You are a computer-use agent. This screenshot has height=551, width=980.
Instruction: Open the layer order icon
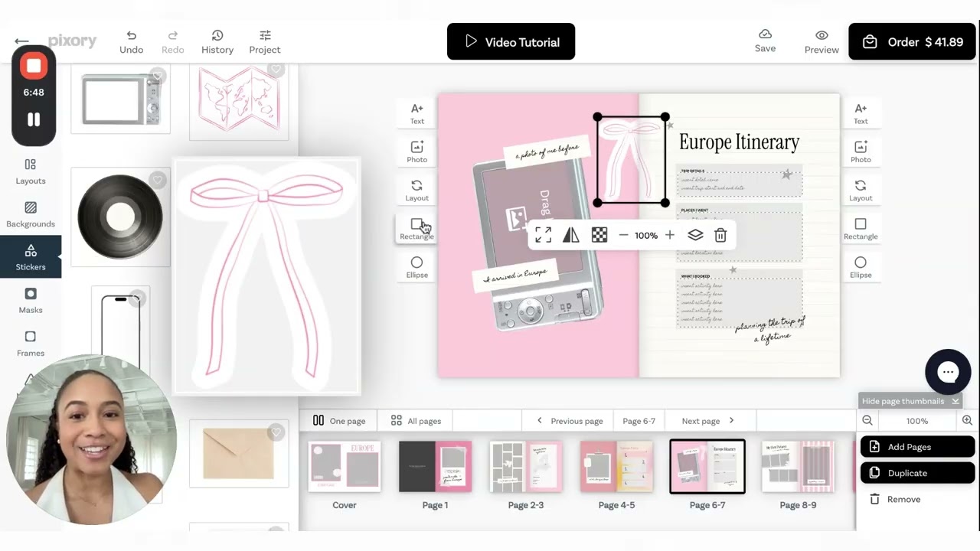pos(695,235)
